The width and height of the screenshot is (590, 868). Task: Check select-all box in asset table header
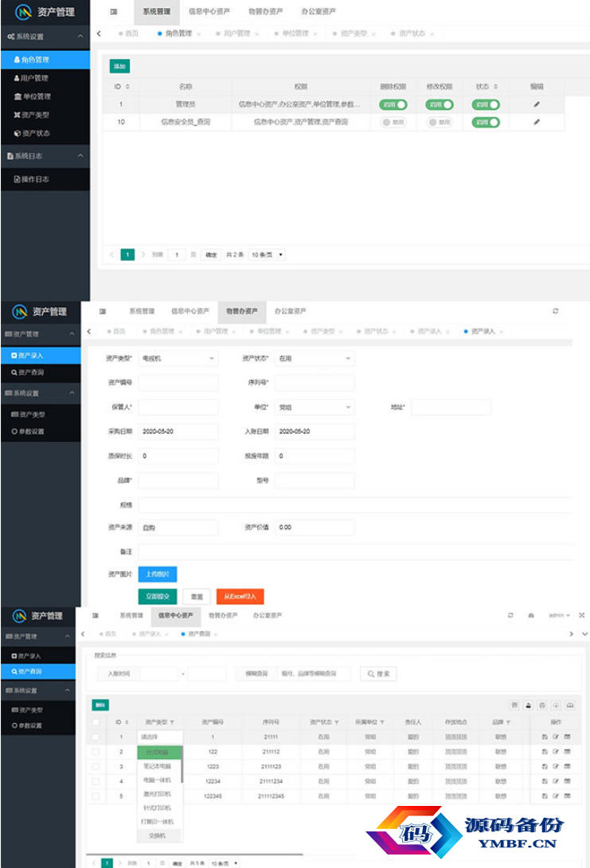[x=96, y=722]
